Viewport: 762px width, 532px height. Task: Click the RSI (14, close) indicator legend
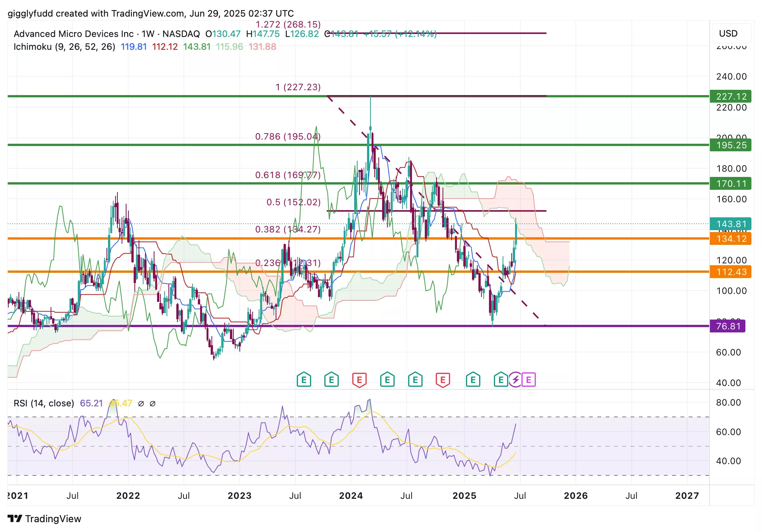(x=44, y=403)
